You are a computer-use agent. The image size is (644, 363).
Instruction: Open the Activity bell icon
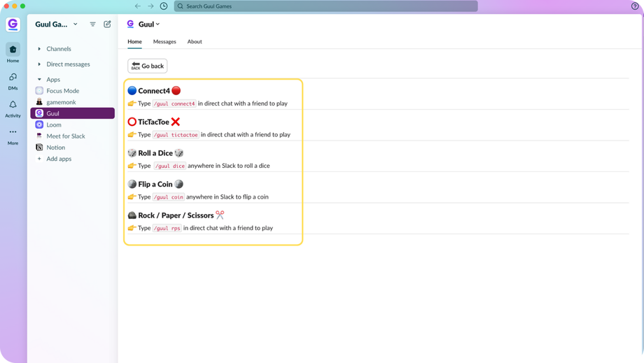click(13, 105)
